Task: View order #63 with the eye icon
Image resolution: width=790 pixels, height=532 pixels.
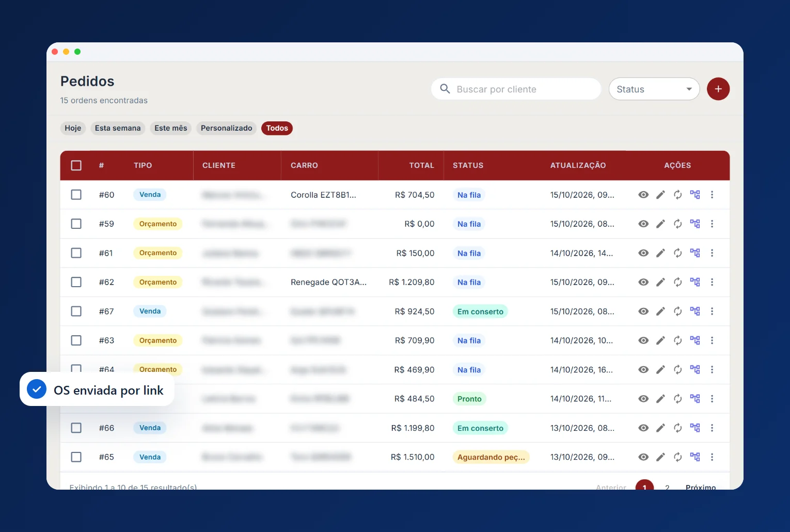Action: click(643, 340)
